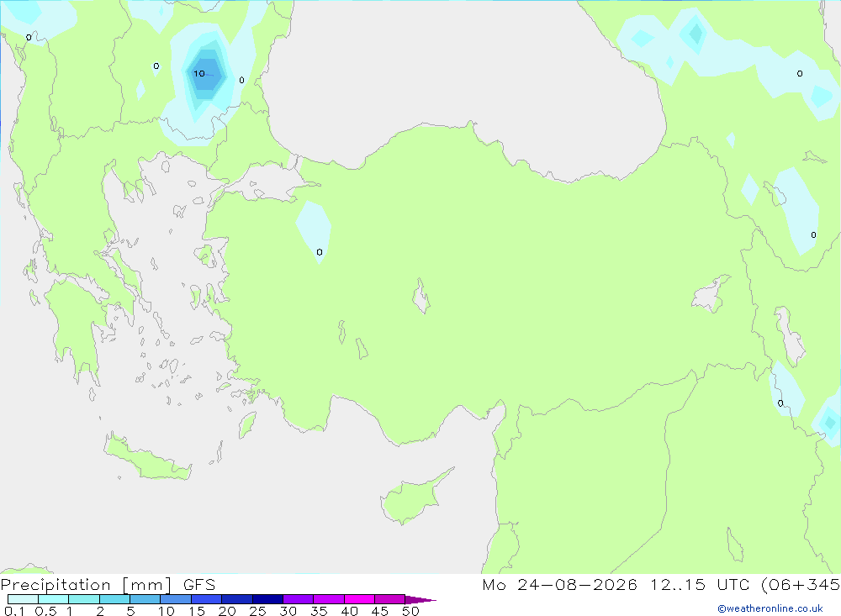Click the 30–35 mm violet legend swatch
The width and height of the screenshot is (841, 616).
[299, 599]
